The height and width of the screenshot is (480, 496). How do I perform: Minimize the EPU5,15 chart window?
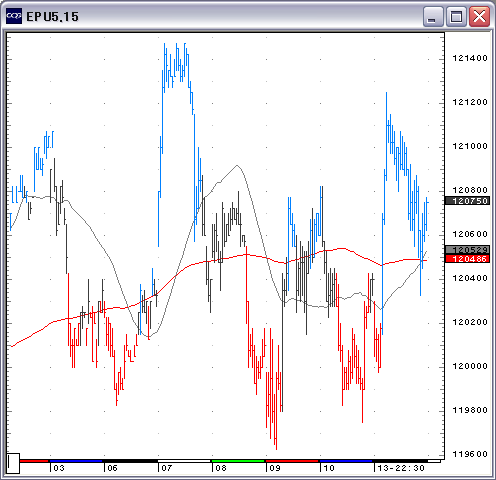point(433,16)
